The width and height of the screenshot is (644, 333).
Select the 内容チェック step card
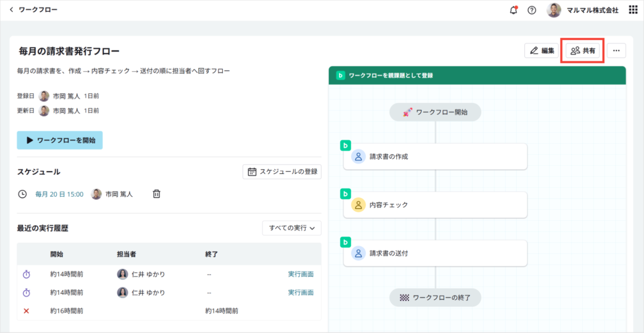coord(435,205)
